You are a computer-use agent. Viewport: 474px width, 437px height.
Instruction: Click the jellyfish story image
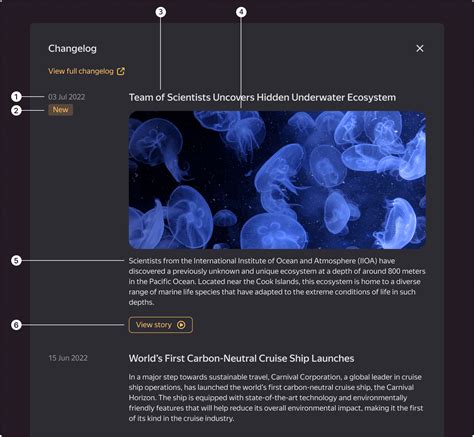277,180
